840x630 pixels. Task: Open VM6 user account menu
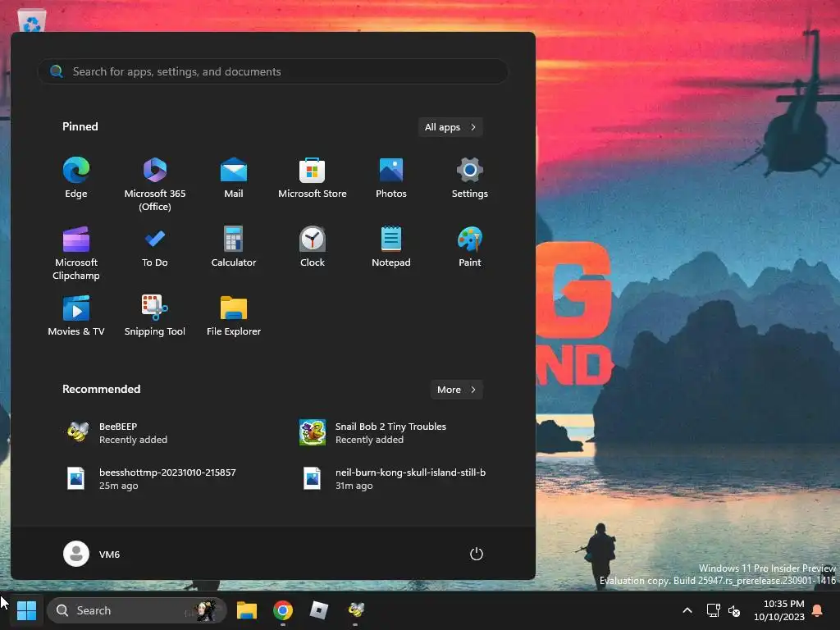(92, 554)
